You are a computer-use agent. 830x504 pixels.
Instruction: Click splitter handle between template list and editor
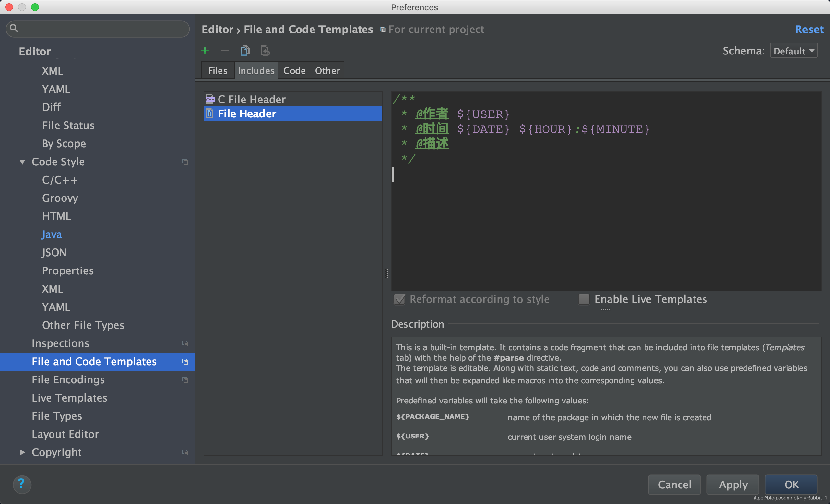pyautogui.click(x=386, y=273)
